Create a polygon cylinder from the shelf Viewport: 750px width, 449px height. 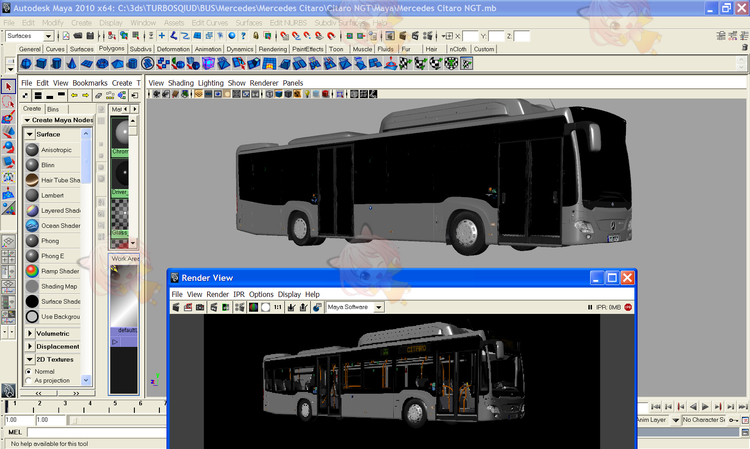(56, 64)
